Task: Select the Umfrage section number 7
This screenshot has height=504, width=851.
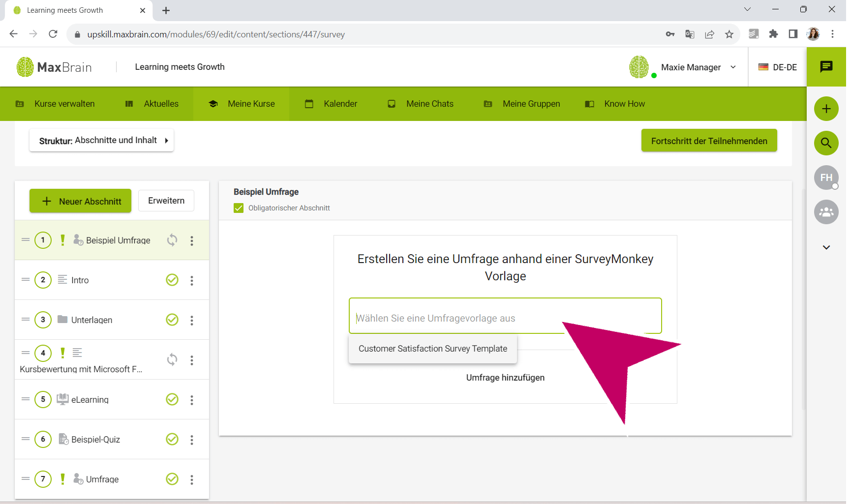Action: (112, 479)
